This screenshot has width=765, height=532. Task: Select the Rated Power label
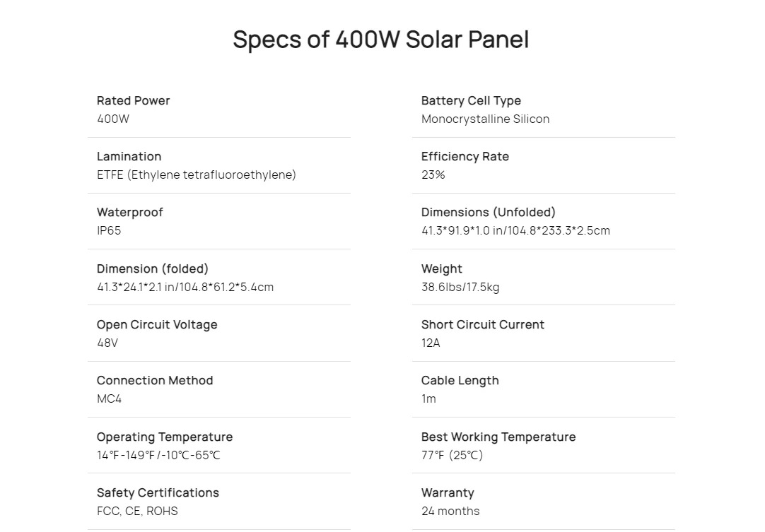click(x=133, y=100)
